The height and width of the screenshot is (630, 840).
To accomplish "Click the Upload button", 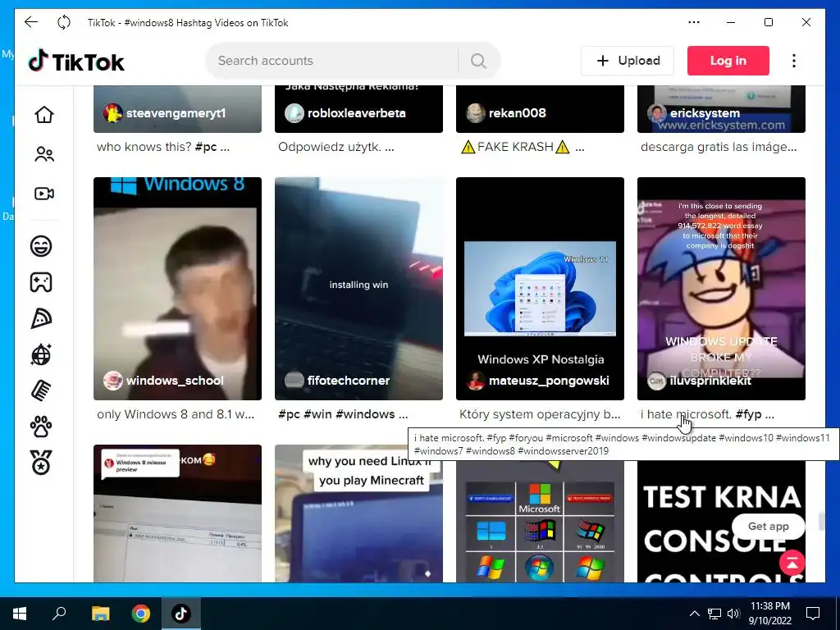I will 628,61.
